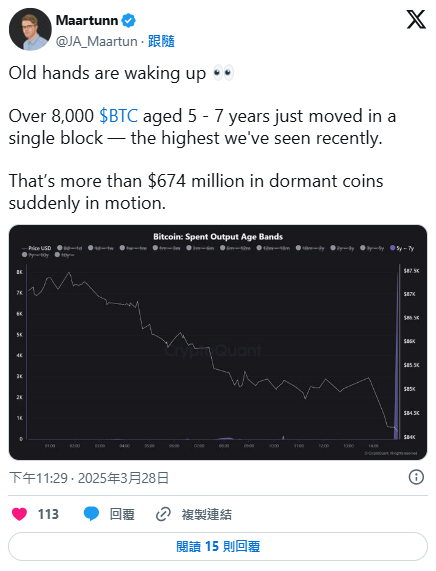Toggle the 5y – 7y legend series
The image size is (436, 571).
coord(402,248)
